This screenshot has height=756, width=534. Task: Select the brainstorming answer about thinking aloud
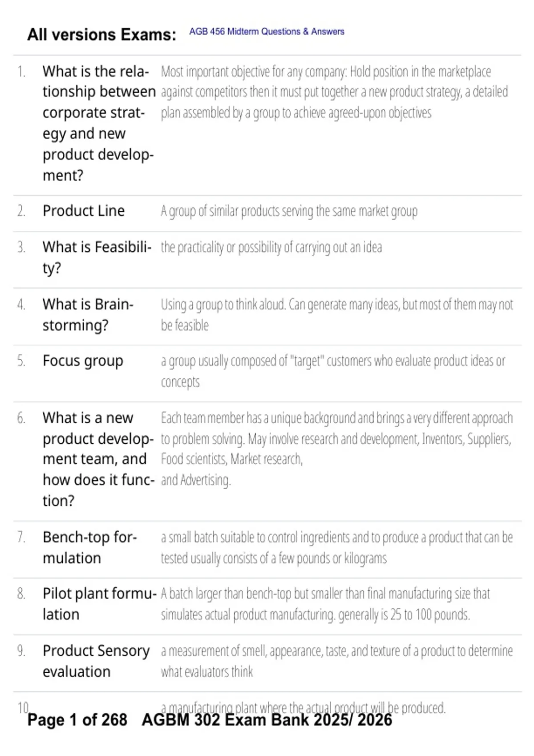(337, 315)
